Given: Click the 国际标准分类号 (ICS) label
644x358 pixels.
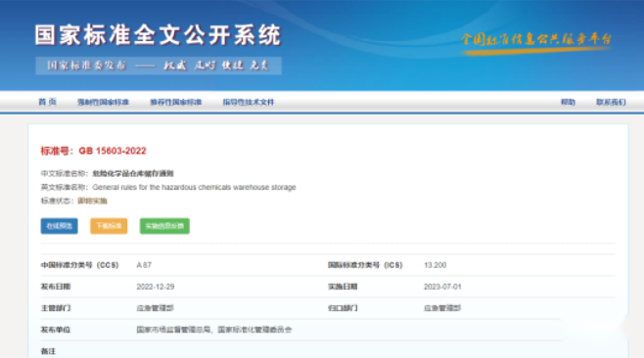Looking at the screenshot, I should pyautogui.click(x=365, y=265).
